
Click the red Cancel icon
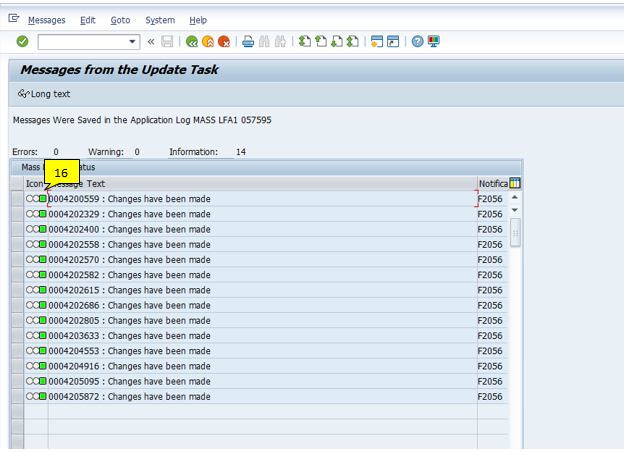coord(224,42)
